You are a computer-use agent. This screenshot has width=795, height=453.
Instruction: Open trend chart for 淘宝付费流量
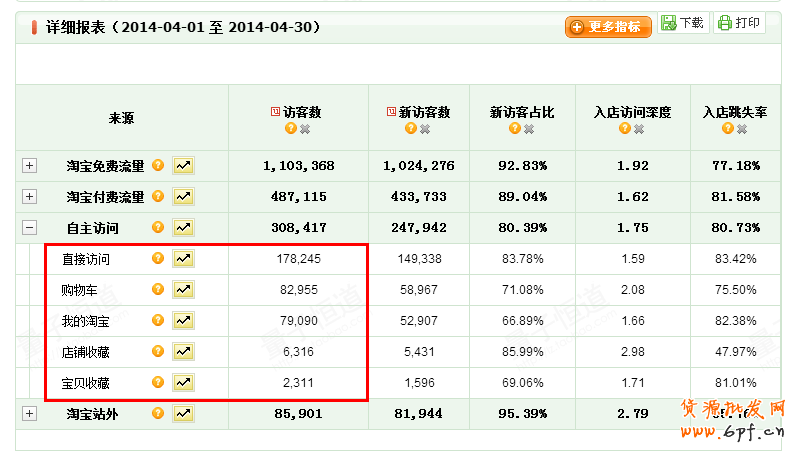pyautogui.click(x=183, y=197)
